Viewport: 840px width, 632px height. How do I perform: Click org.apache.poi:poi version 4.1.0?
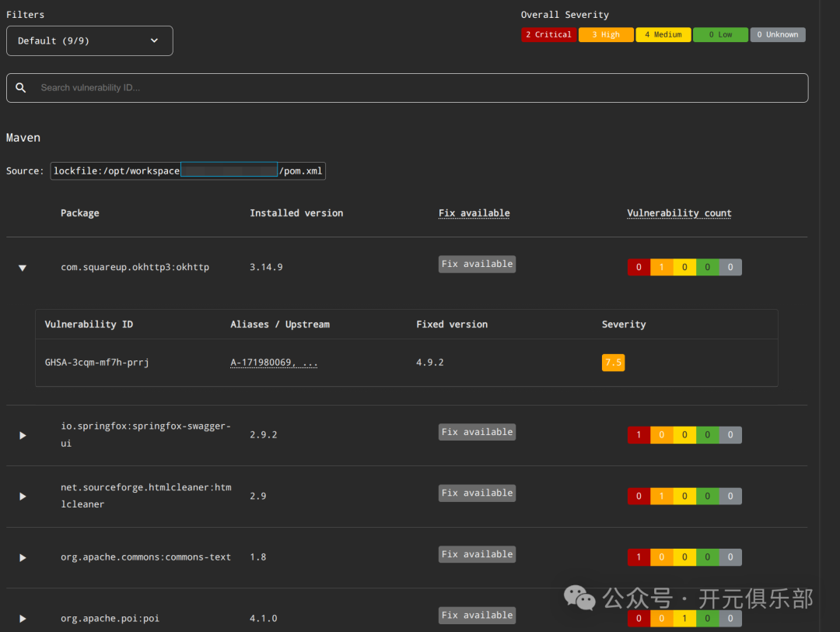[264, 619]
